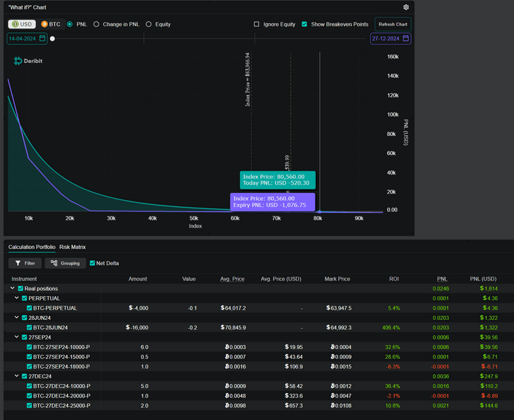
Task: Click BTC-27DEC24-25000-P PNL $144.6
Action: tap(489, 406)
